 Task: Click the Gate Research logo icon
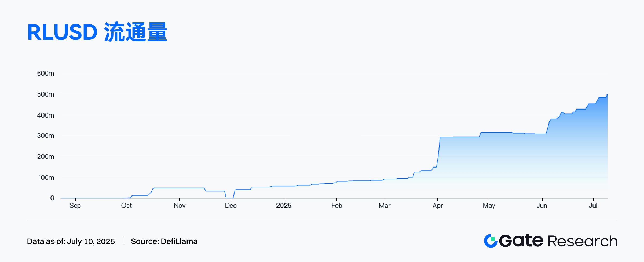pos(491,241)
